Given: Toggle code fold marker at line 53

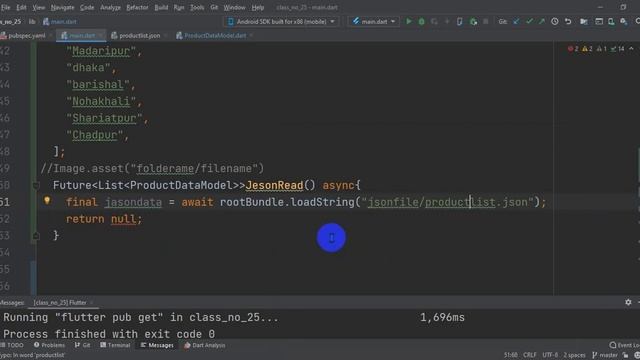Looking at the screenshot, I should (x=36, y=236).
